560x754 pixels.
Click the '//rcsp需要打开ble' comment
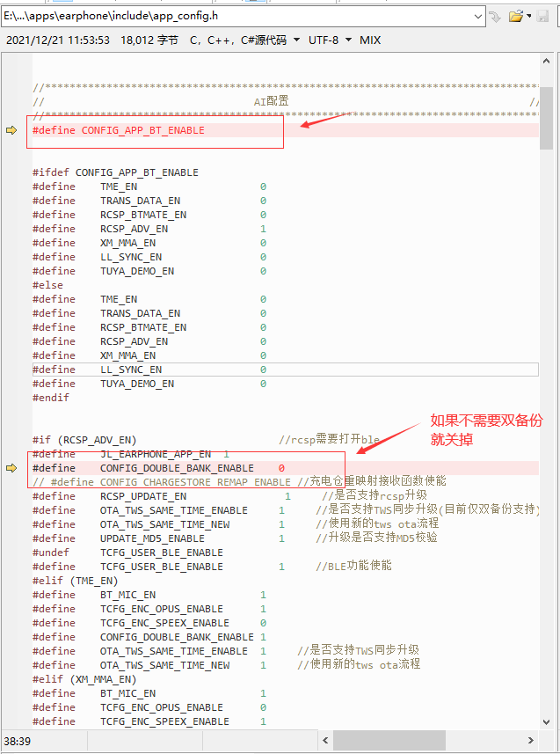[x=330, y=439]
